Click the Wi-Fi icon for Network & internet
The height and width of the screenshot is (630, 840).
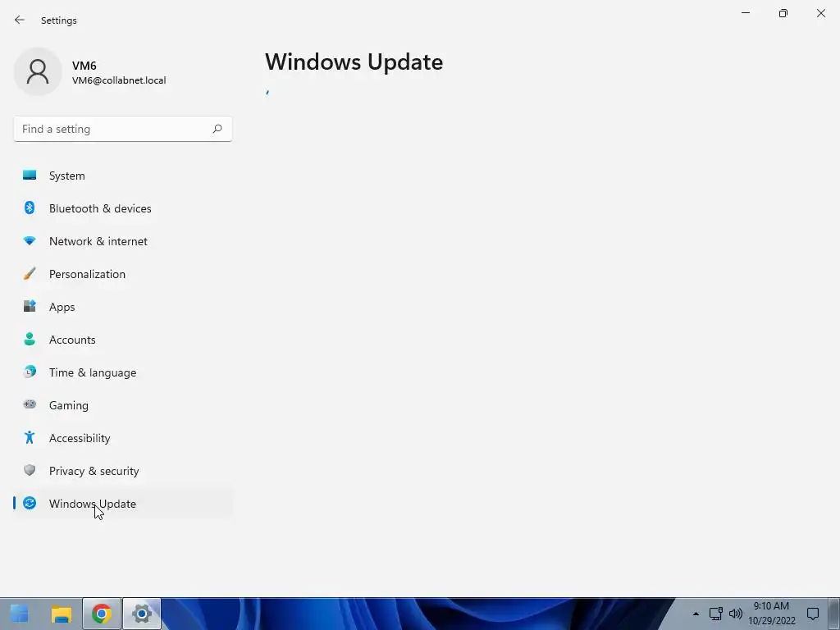(x=30, y=241)
